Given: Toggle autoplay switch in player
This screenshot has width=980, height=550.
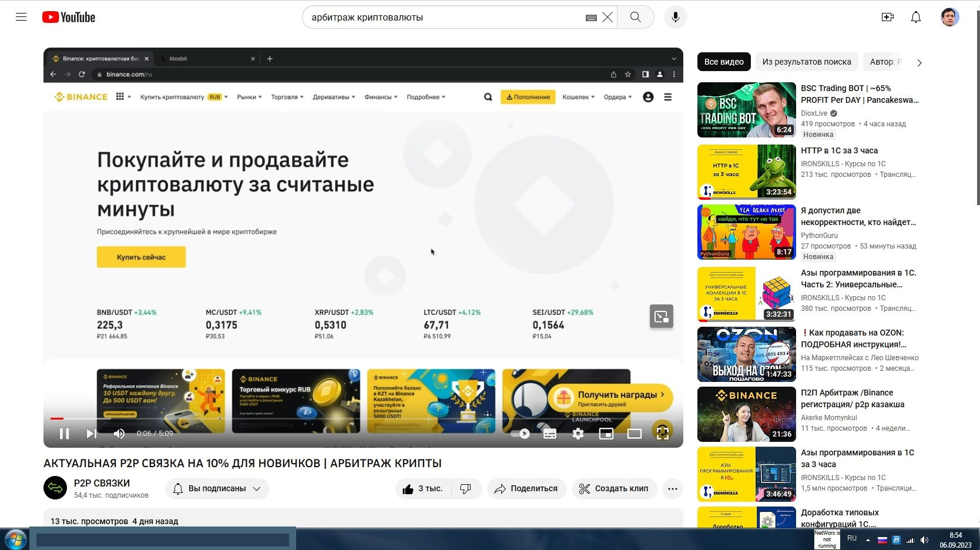Looking at the screenshot, I should 521,434.
